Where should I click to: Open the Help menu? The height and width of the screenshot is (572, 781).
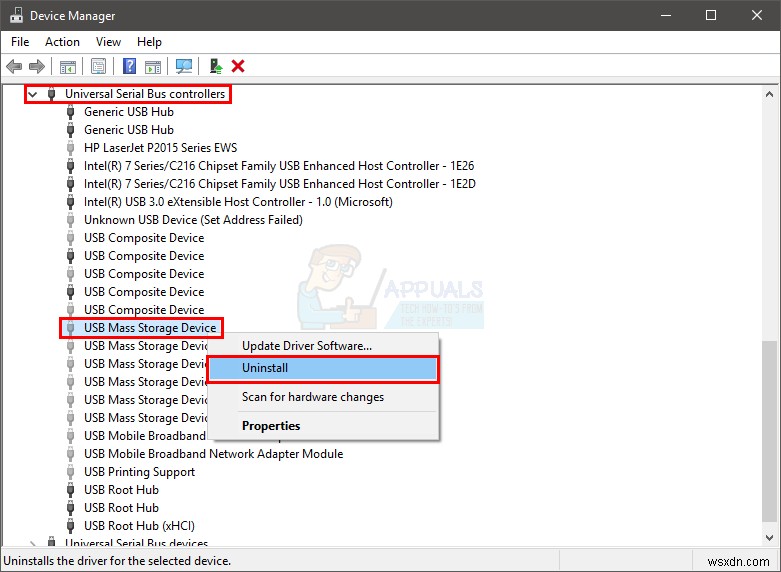click(149, 42)
